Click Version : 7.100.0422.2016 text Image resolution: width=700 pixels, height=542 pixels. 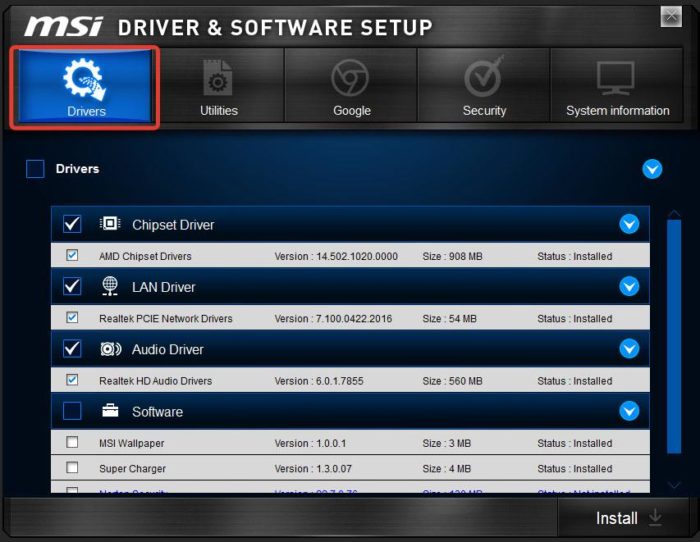tap(333, 319)
